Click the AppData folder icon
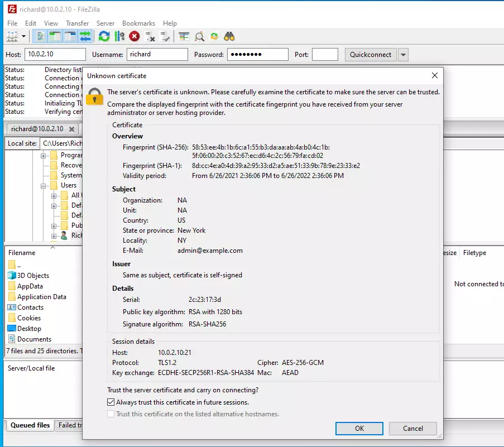 (12, 286)
